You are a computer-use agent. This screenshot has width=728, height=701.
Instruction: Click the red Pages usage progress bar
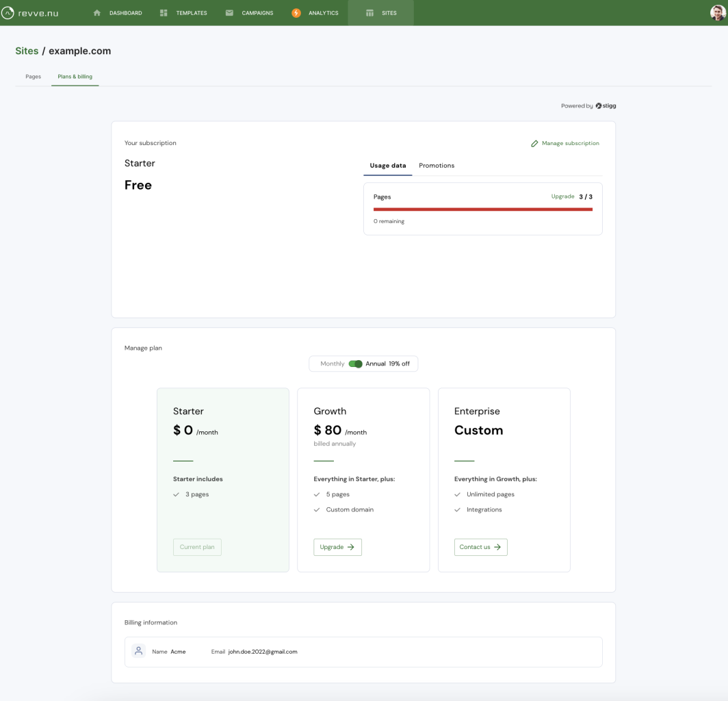pos(482,209)
